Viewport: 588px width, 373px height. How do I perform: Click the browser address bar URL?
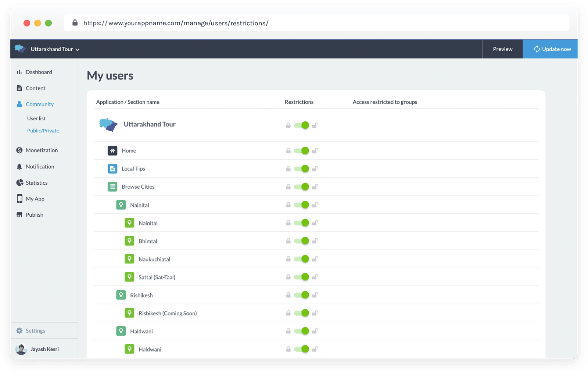(176, 23)
